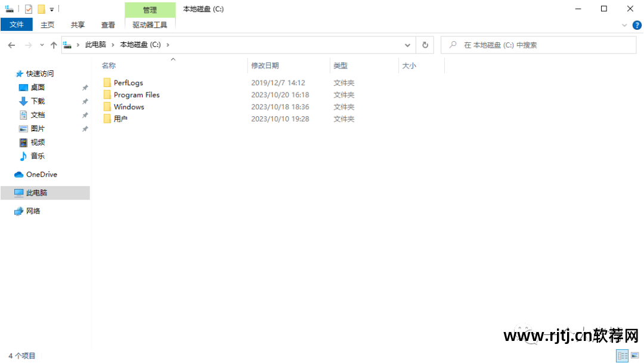Unpin 下载 from Quick access
The image size is (644, 363).
[x=85, y=101]
